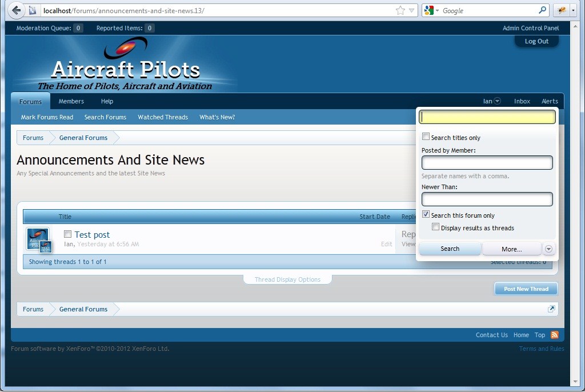Open Reported Items link
This screenshot has width=585, height=392.
125,28
